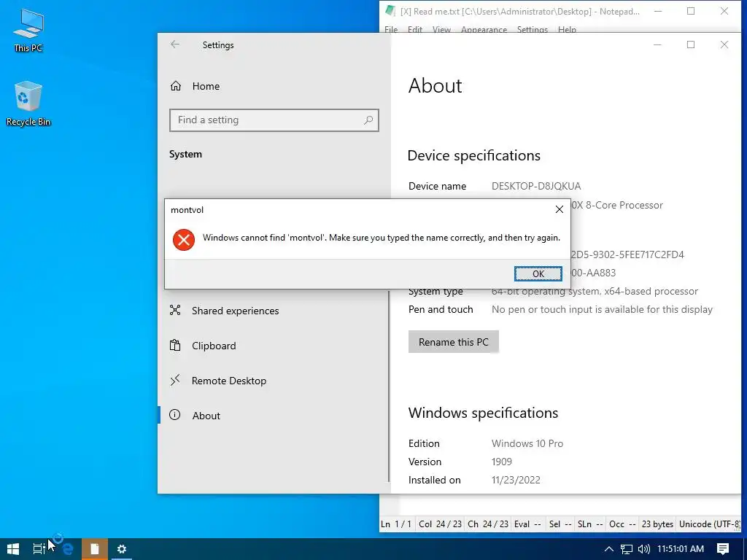Click Notepad window app icon

tap(391, 11)
